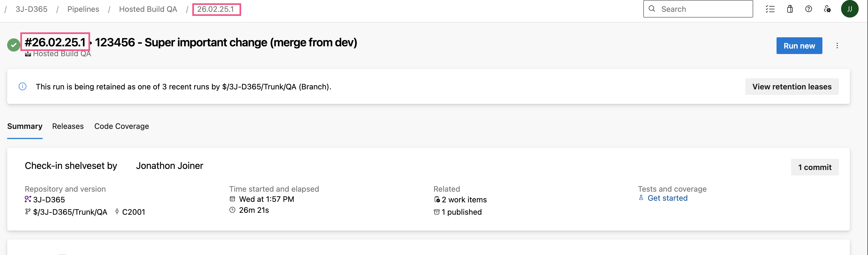Switch to the Releases tab
The image size is (868, 255).
[68, 126]
